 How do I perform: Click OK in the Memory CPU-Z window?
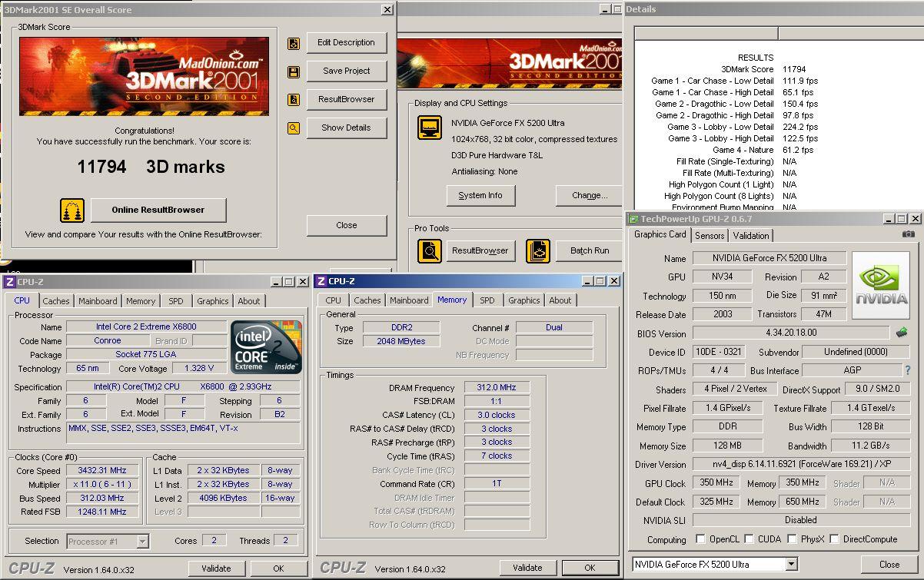(x=590, y=568)
